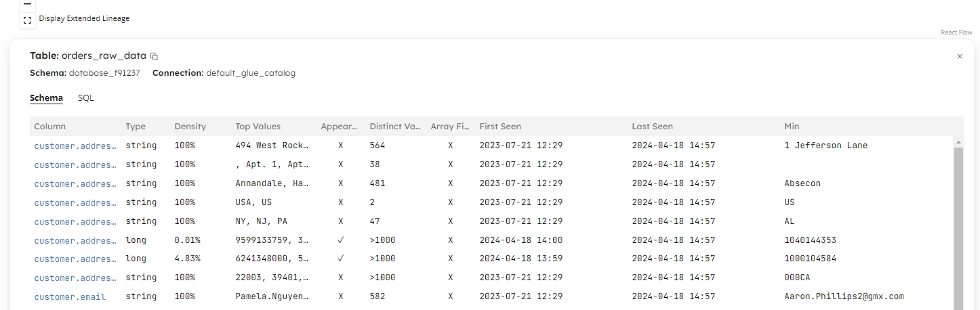Click the First Seen column header

point(500,127)
